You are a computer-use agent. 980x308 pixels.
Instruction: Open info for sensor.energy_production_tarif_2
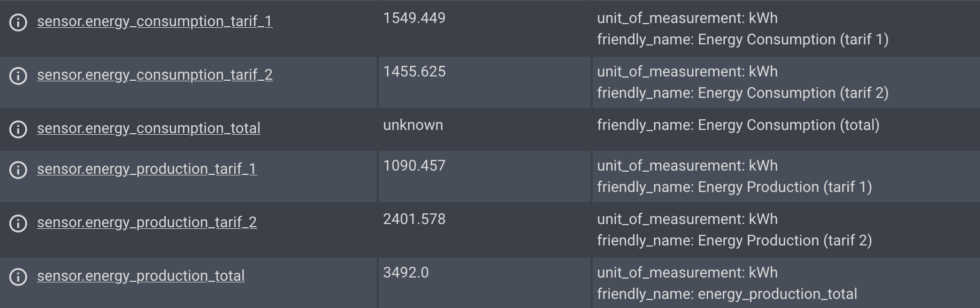point(18,223)
